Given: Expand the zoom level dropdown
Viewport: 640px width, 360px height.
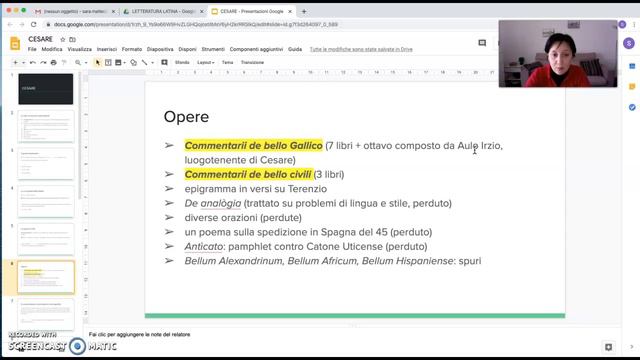Looking at the screenshot, I should coord(86,63).
